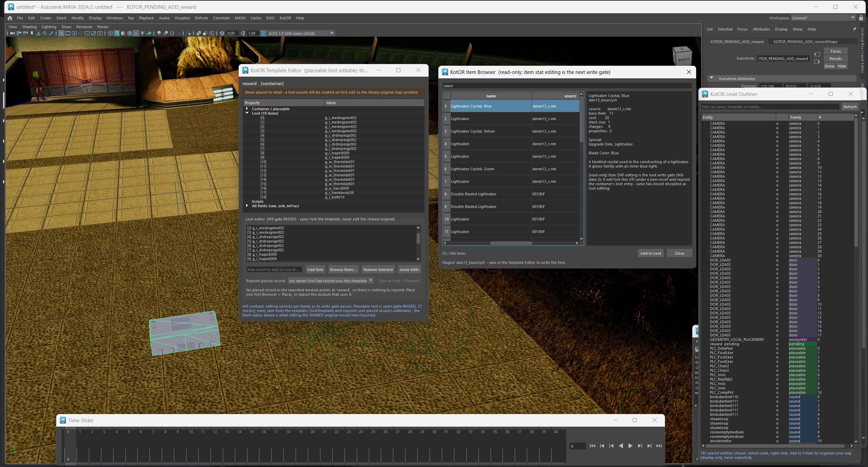This screenshot has height=467, width=868.
Task: Click the select camera icon in the viewport toolbar
Action: tap(12, 33)
